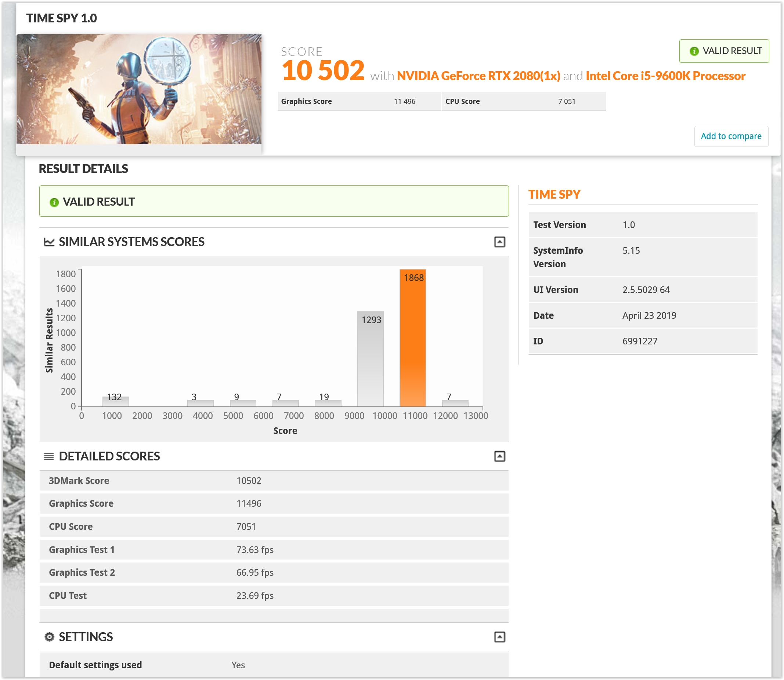
Task: Click the 3DMark Score 10502 row
Action: click(x=274, y=481)
